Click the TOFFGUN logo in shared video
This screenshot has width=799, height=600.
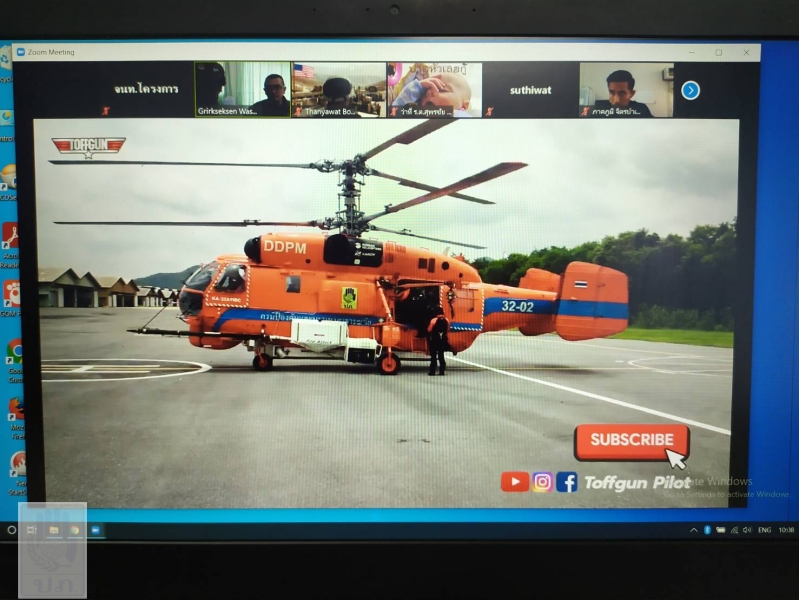[89, 146]
